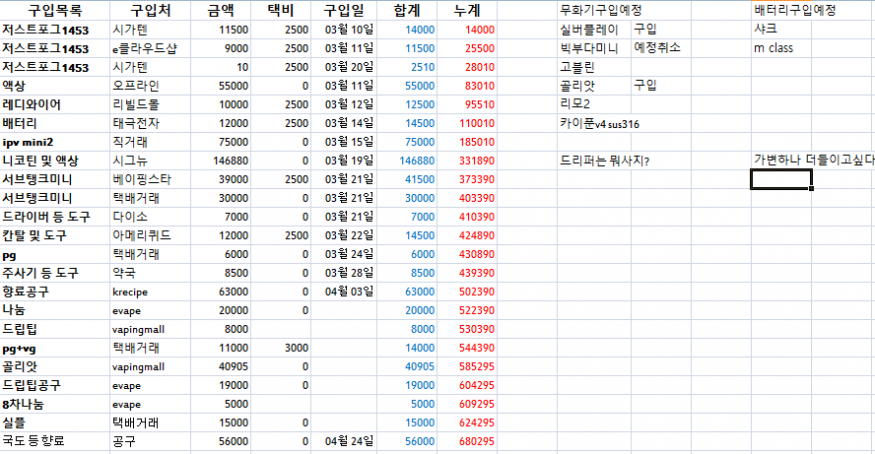The image size is (875, 454).
Task: Select the 향료공구 cell
Action: tap(55, 292)
